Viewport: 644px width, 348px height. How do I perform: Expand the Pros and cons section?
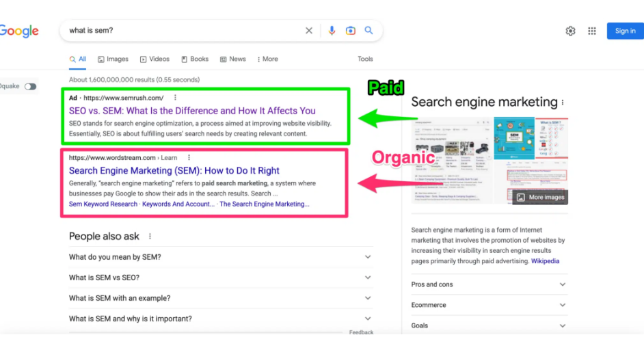[x=563, y=284]
